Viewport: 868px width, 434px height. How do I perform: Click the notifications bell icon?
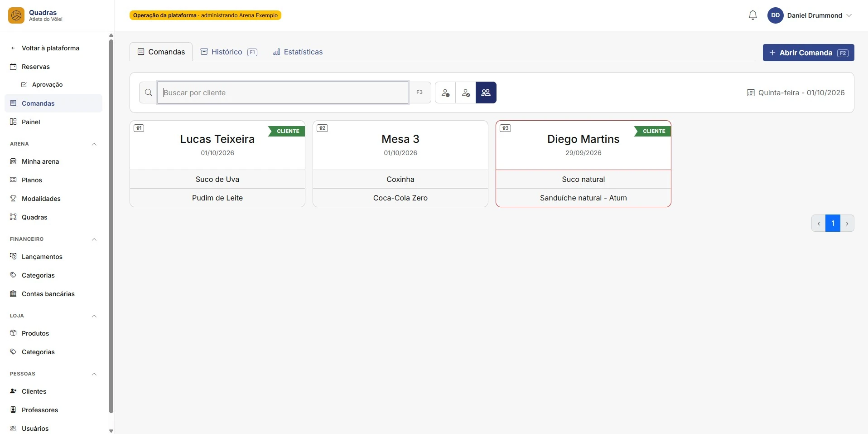coord(752,15)
